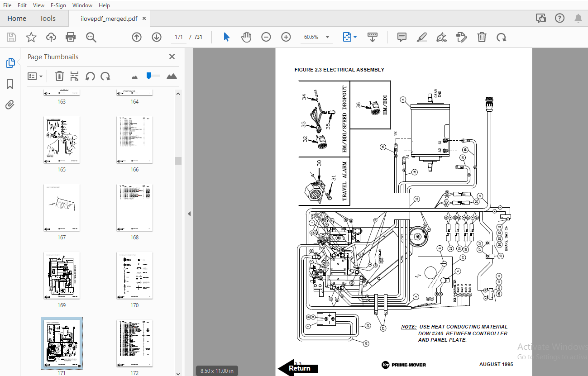Select the Highlight text pen tool
The image size is (588, 376).
(x=422, y=37)
